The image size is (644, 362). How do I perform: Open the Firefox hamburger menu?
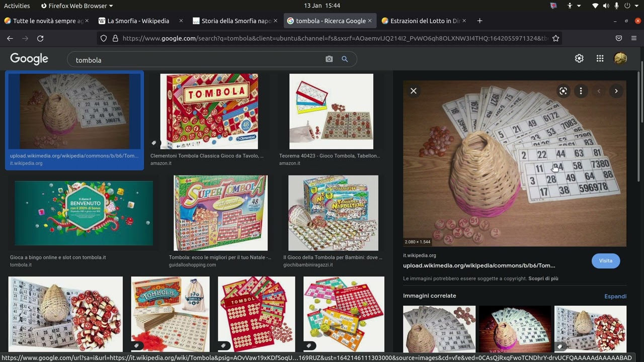[634, 38]
